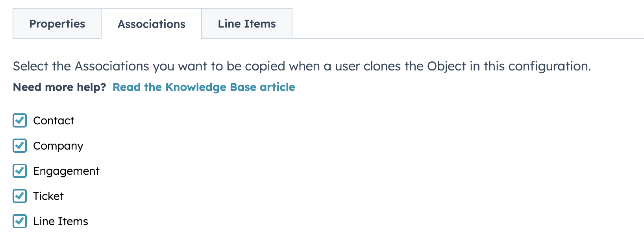644x233 pixels.
Task: Toggle the checkbox beside Ticket
Action: (19, 196)
